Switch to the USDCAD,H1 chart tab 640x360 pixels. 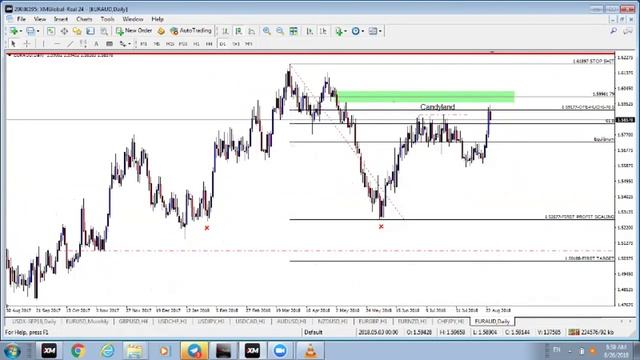pyautogui.click(x=250, y=322)
